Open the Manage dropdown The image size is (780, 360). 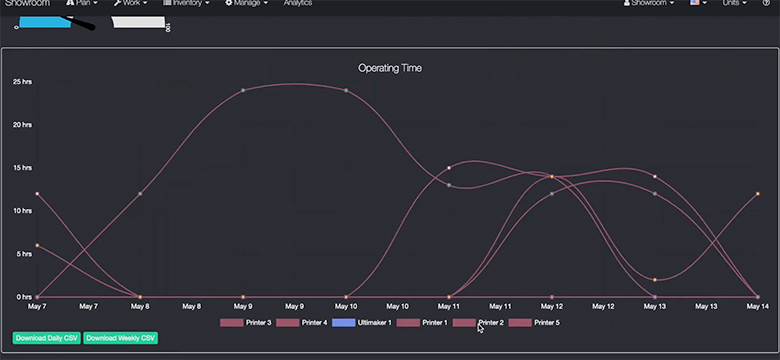(247, 3)
